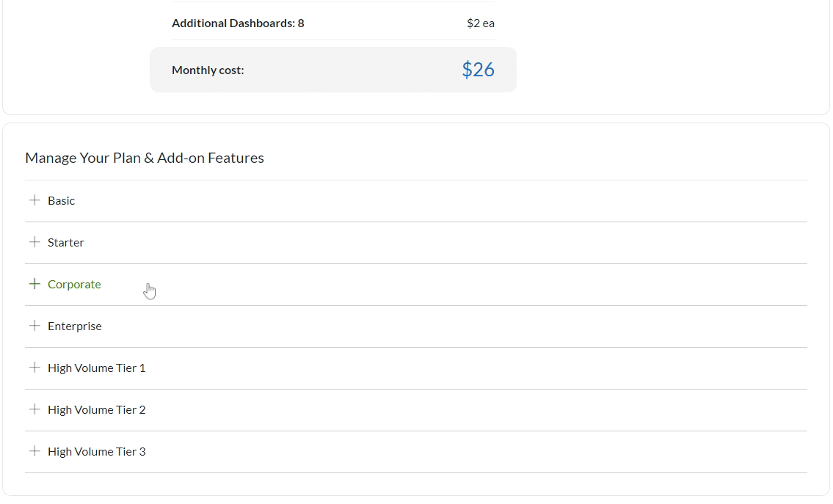The width and height of the screenshot is (833, 504).
Task: Click the $2 ea price text
Action: click(x=480, y=23)
